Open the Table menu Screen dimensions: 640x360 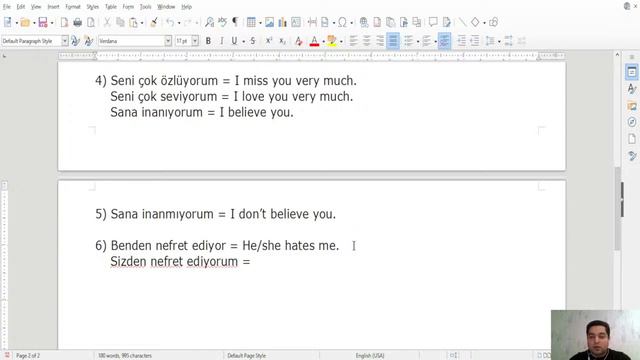(111, 7)
